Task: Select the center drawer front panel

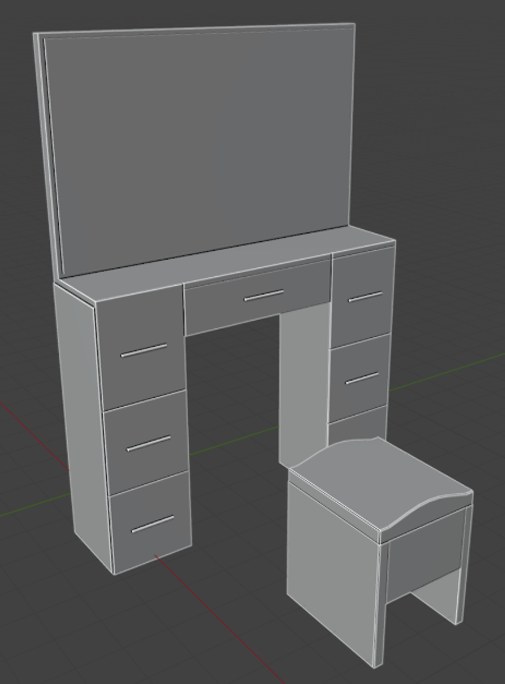Action: click(257, 297)
